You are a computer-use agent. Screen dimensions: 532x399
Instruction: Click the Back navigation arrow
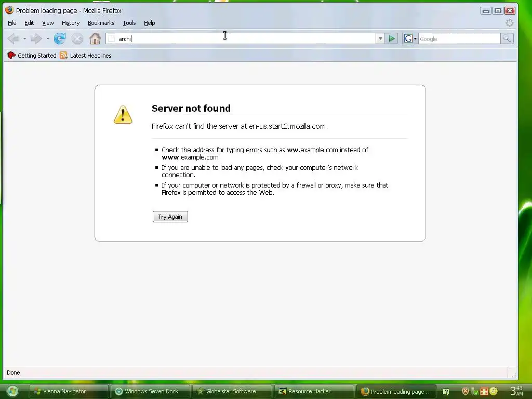pos(14,38)
